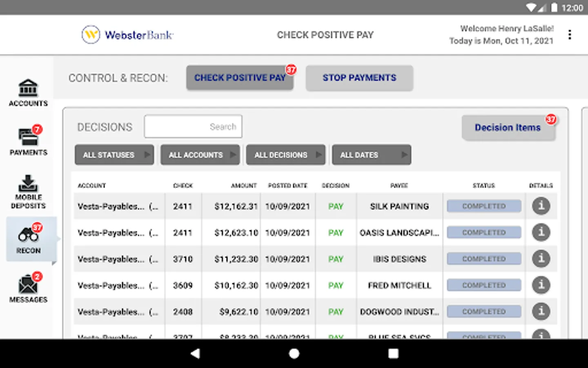Screen dimensions: 588x368
Task: Click COMPLETED status for DOGWOOD INDUST...
Action: [x=484, y=312]
